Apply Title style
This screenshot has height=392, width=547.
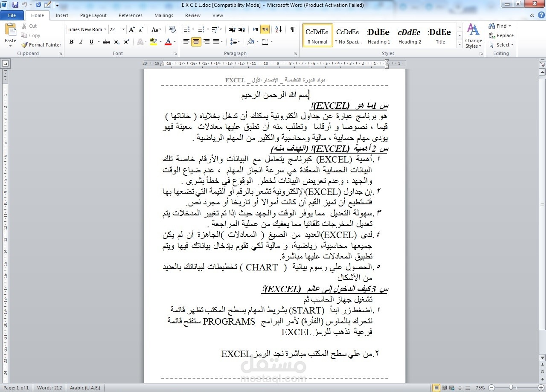[x=440, y=35]
